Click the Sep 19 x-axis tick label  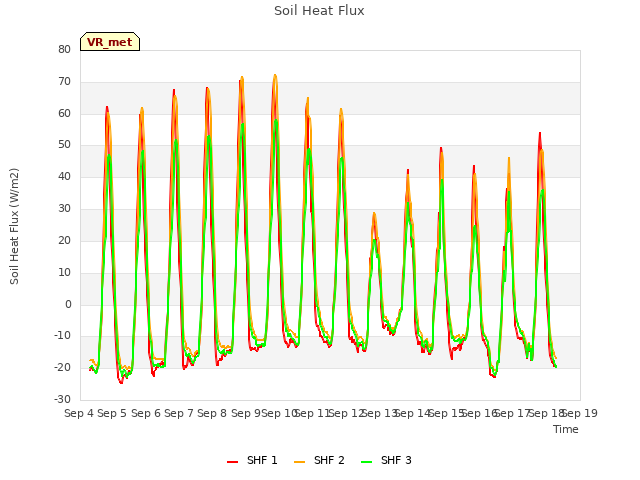580,413
